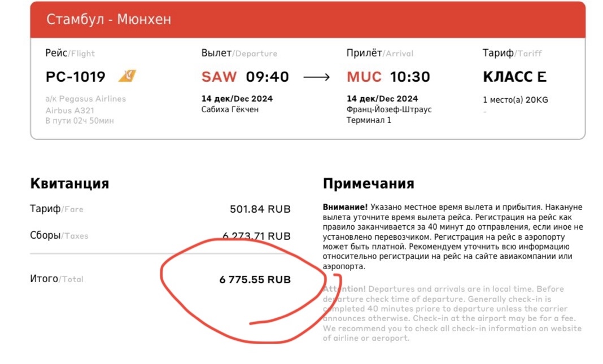Viewport: 603px width, 364px height.
Task: Select arrival time 10:30
Action: tap(410, 77)
